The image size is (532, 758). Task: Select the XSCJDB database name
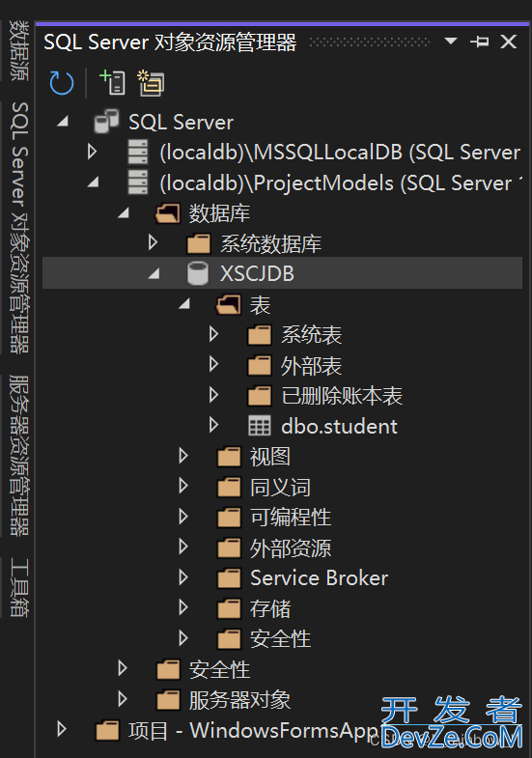point(257,273)
